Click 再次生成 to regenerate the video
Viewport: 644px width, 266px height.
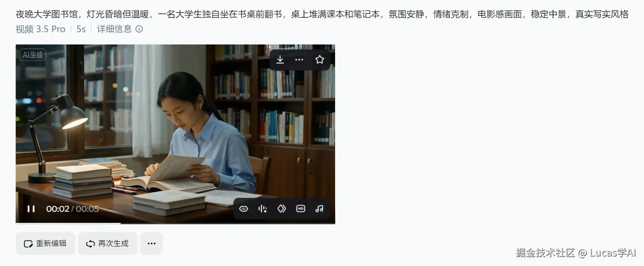[x=107, y=243]
